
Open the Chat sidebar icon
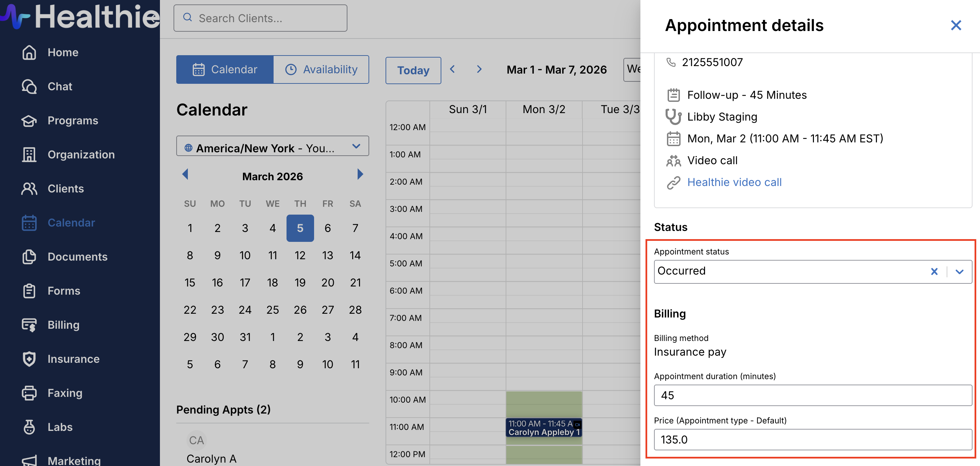29,87
